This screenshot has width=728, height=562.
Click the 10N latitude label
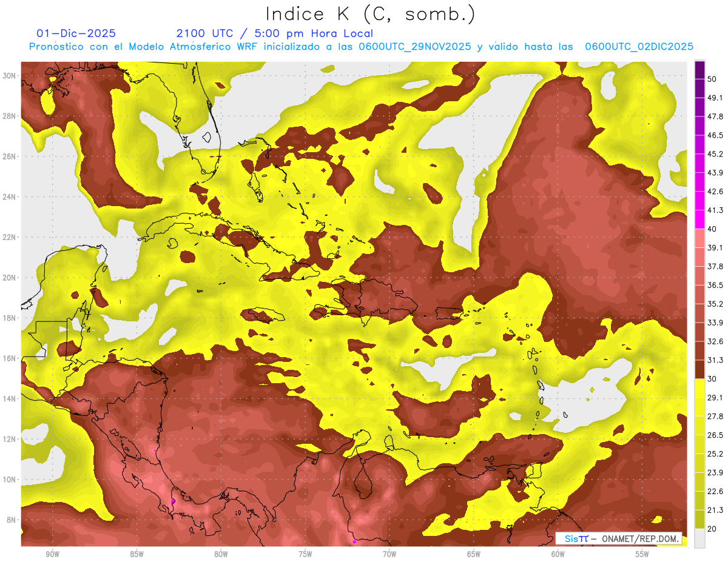click(10, 480)
